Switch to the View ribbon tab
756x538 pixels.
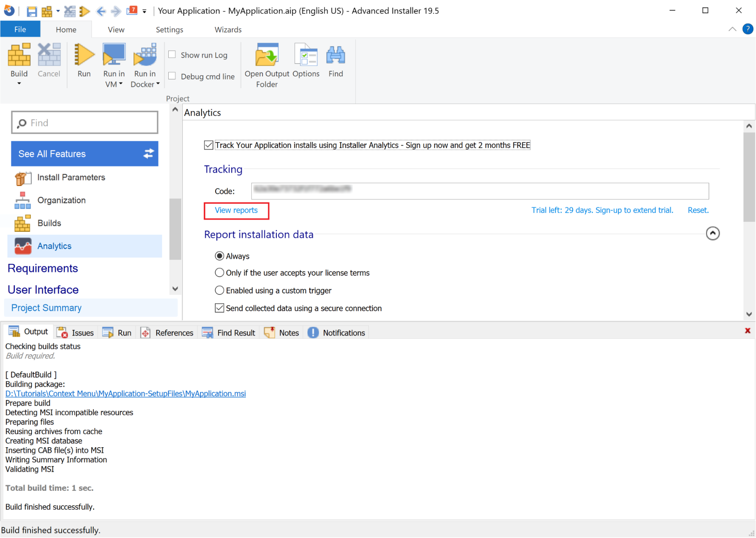tap(116, 29)
